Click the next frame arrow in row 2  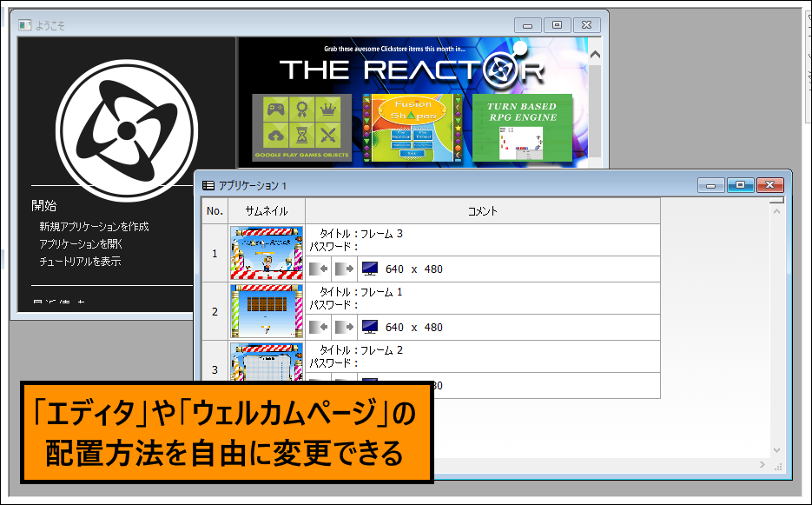point(345,327)
